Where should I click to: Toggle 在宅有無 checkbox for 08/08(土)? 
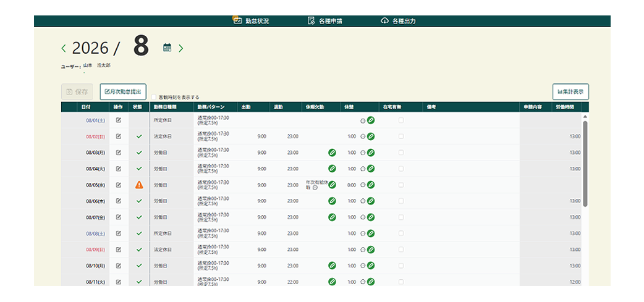(401, 233)
